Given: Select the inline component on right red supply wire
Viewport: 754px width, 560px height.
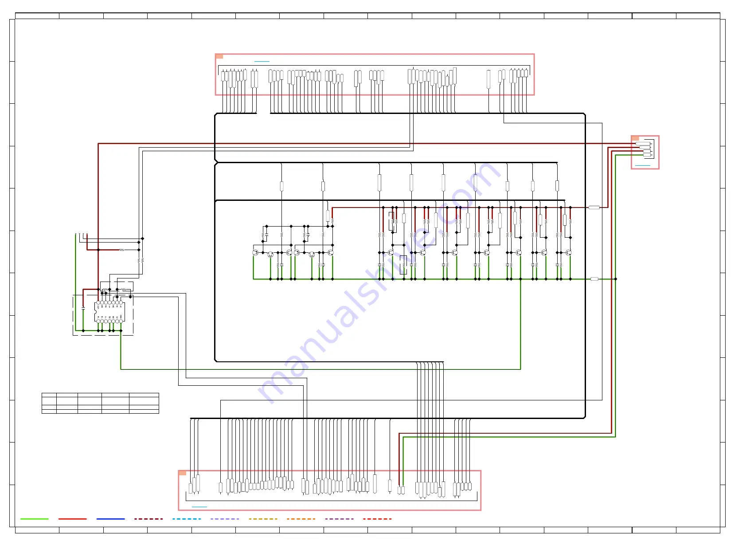Looking at the screenshot, I should click(594, 207).
